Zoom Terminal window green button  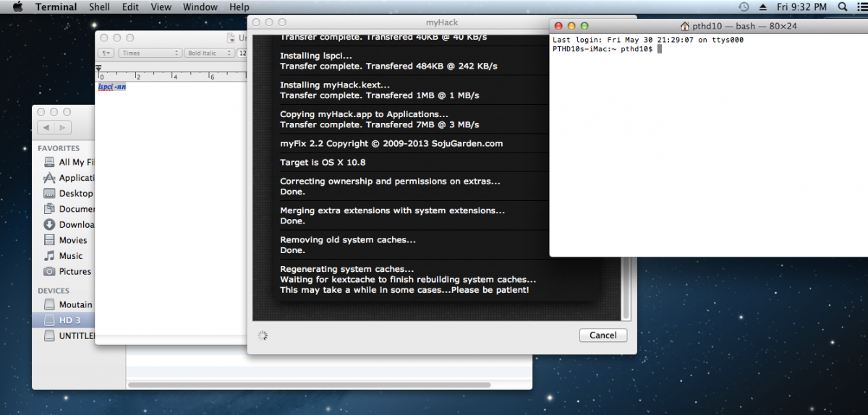point(585,26)
